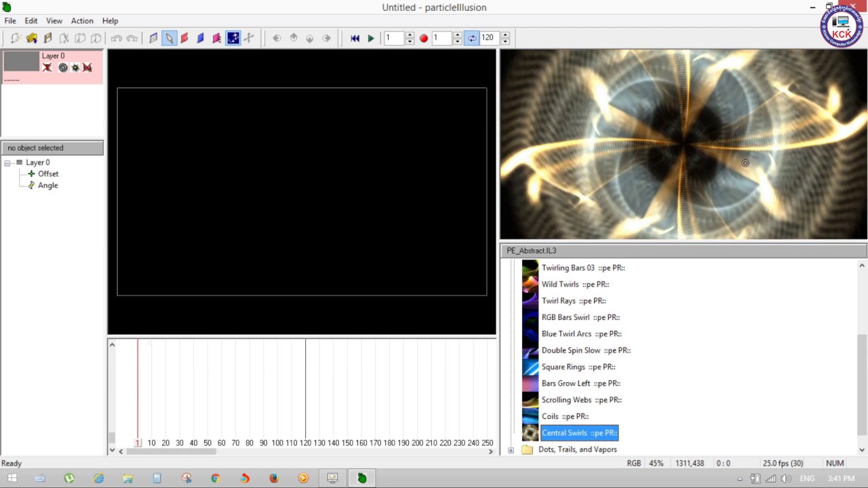This screenshot has height=488, width=868.
Task: Select the Blue Twirl Arcs emitter
Action: coord(582,334)
